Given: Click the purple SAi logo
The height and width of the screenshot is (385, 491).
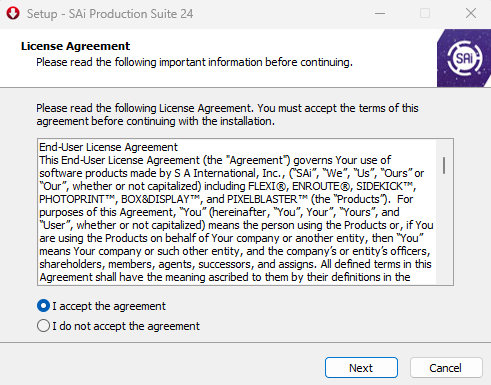Looking at the screenshot, I should tap(464, 58).
